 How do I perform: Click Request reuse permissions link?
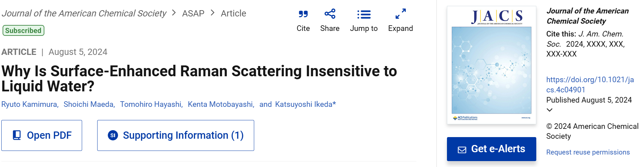coord(588,152)
